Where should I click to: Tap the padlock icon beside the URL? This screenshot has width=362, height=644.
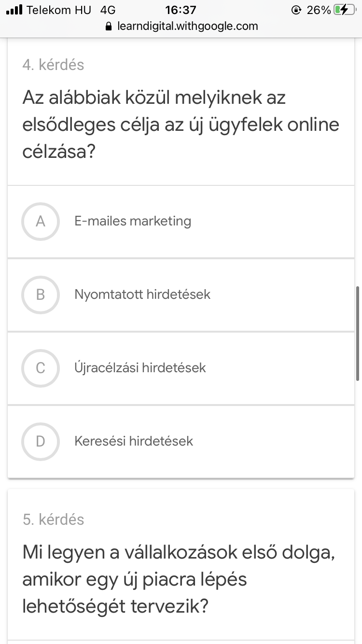click(108, 26)
